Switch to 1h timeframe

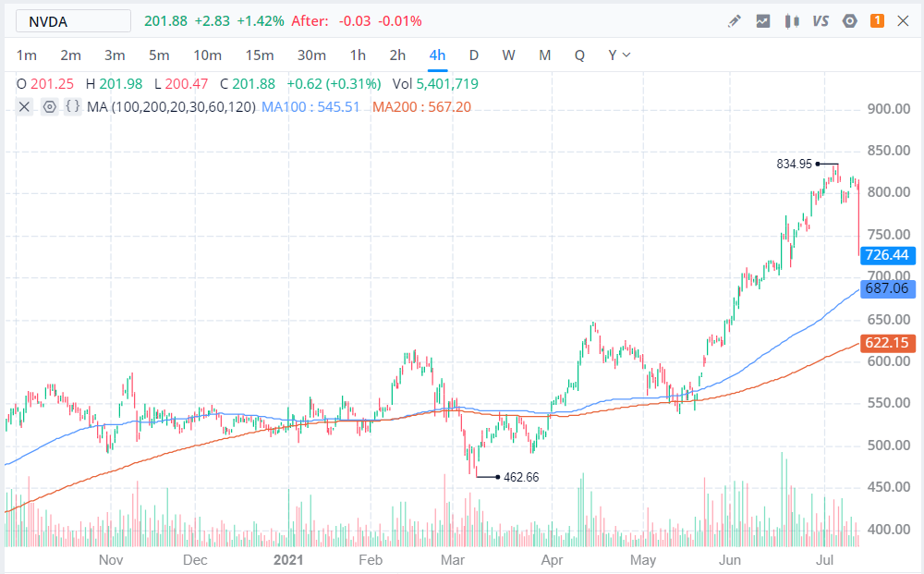(358, 55)
